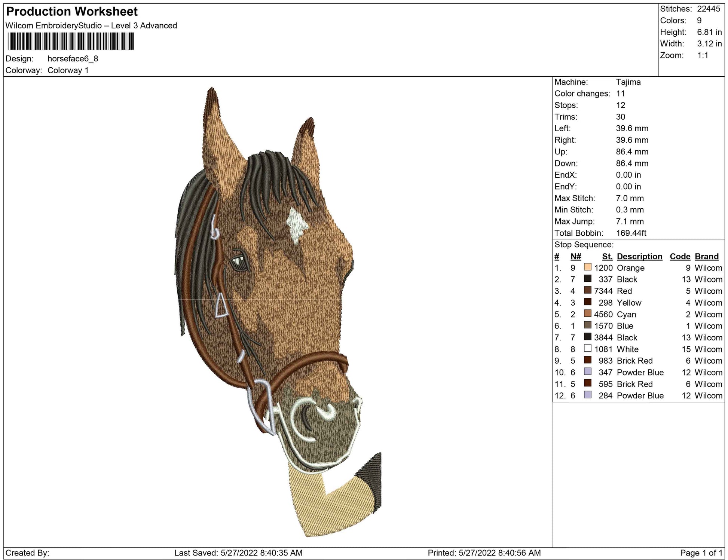The height and width of the screenshot is (560, 728).
Task: Click the N# column header
Action: tap(575, 257)
